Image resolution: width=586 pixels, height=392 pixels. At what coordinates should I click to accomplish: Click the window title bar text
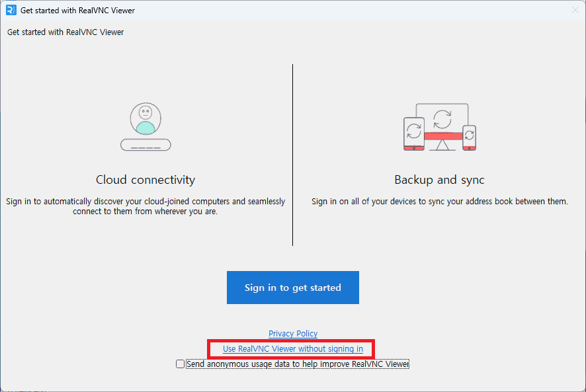tap(78, 11)
